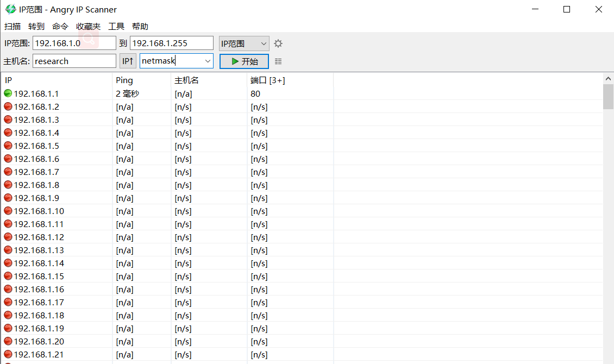
Task: Select the row 192.168.1.16
Action: click(302, 289)
